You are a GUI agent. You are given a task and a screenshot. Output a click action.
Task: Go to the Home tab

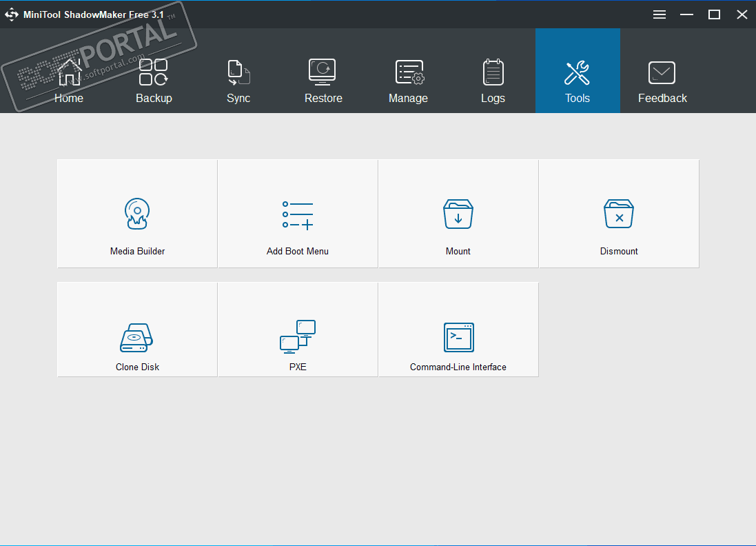69,71
